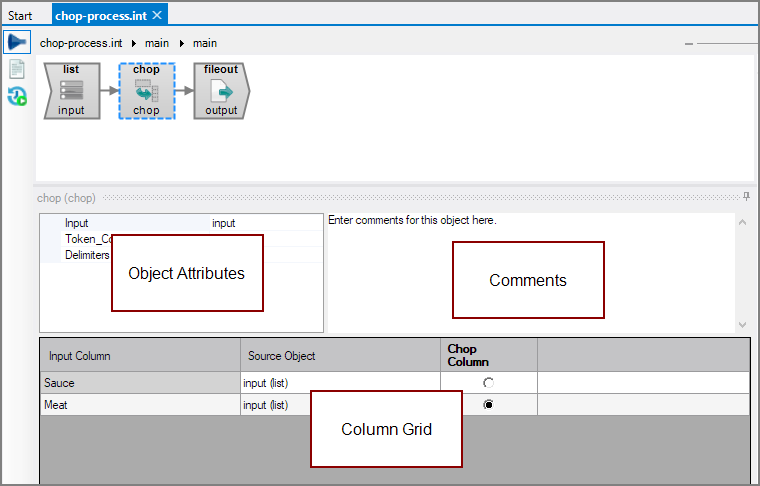This screenshot has height=486, width=760.
Task: Close the chop-process.int tab
Action: click(x=157, y=15)
